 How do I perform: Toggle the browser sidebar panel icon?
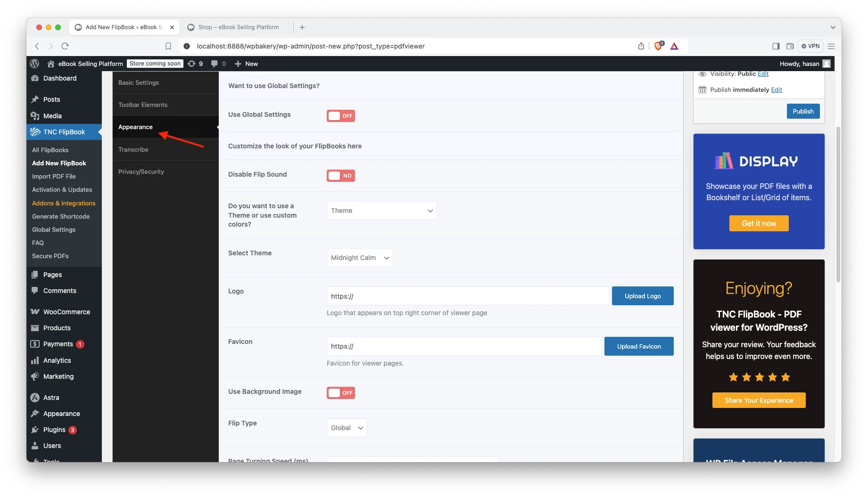pyautogui.click(x=776, y=46)
